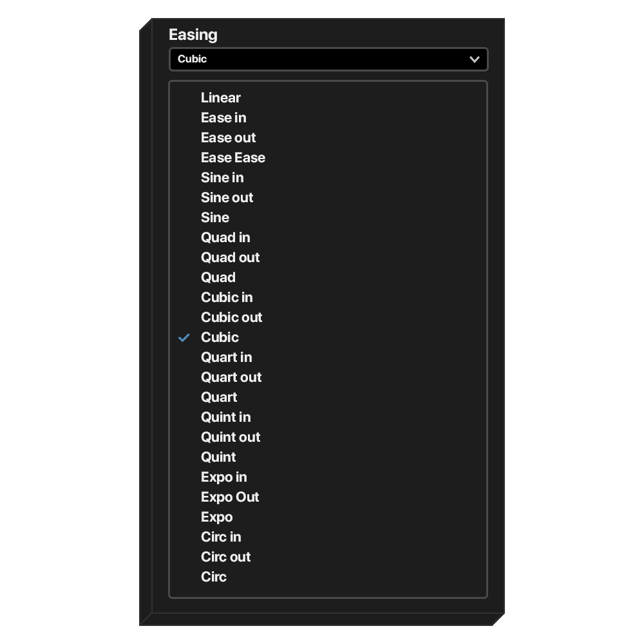Screen dimensions: 644x644
Task: Select Quad in easing
Action: pyautogui.click(x=225, y=238)
